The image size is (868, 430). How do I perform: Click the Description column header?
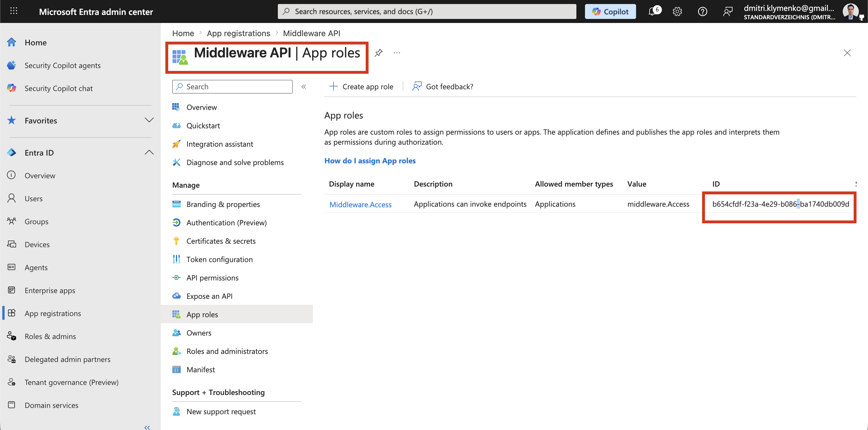click(433, 184)
